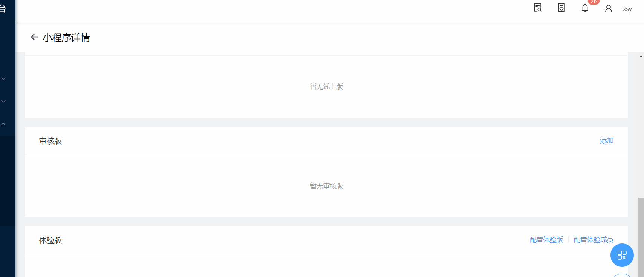Image resolution: width=644 pixels, height=277 pixels.
Task: Go back using the arrow beside 小程序详情
Action: point(34,37)
